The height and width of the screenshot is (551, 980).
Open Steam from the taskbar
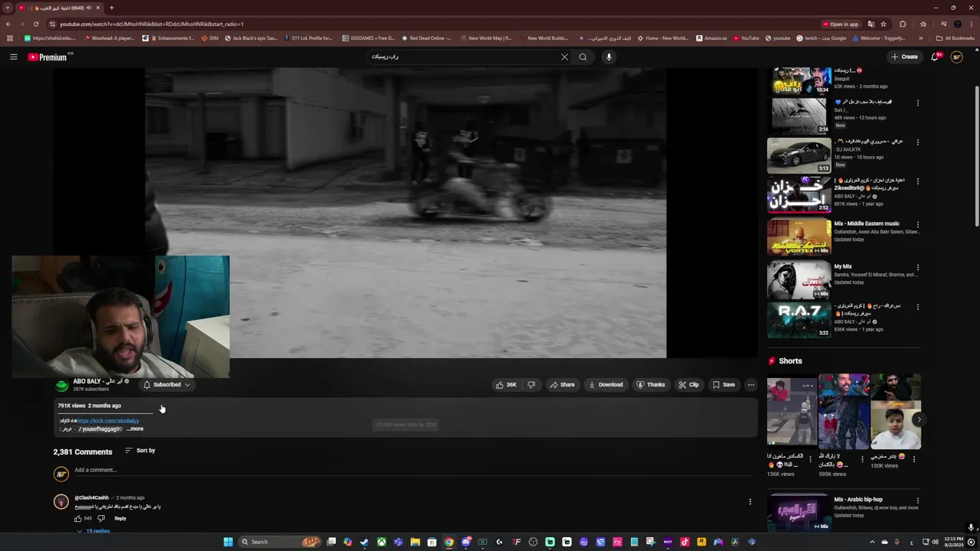coord(364,542)
